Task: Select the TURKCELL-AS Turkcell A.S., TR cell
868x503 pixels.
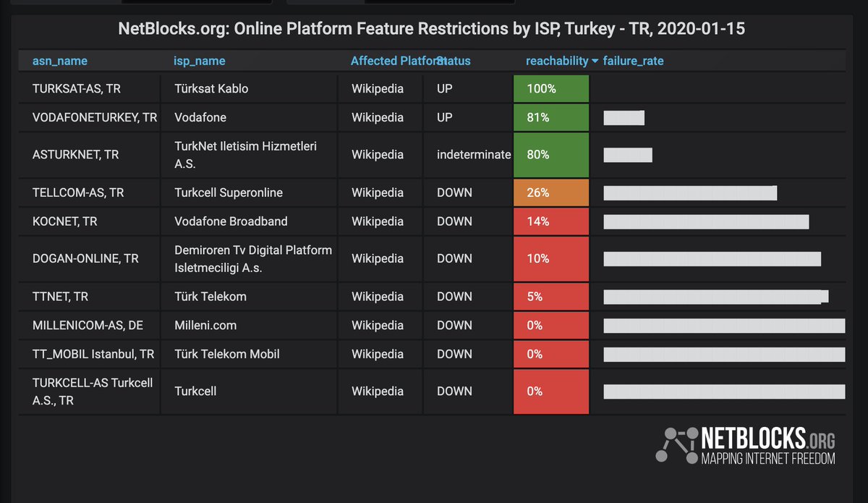Action: tap(89, 392)
